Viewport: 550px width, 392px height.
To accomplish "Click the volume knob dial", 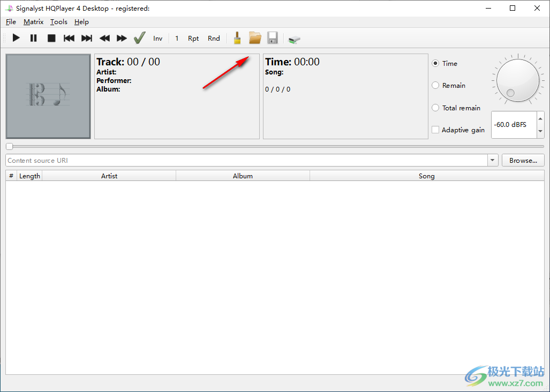I will point(518,80).
